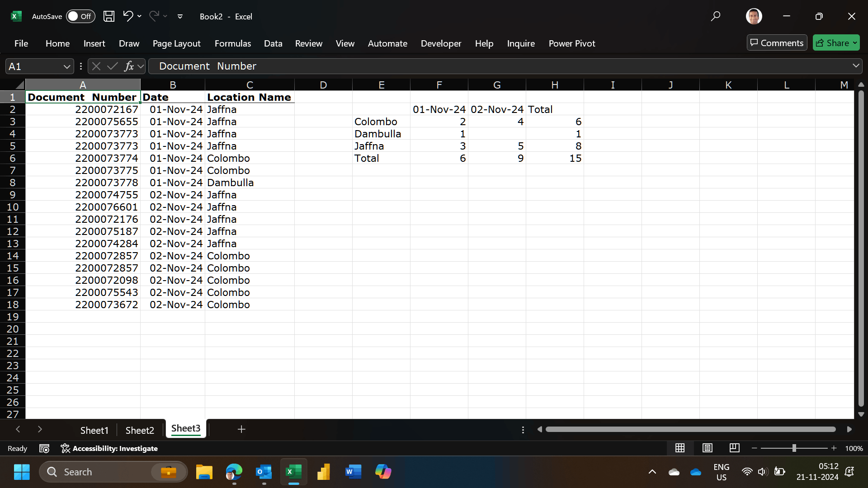The image size is (868, 488).
Task: Show hidden system tray icons chevron
Action: click(x=652, y=472)
